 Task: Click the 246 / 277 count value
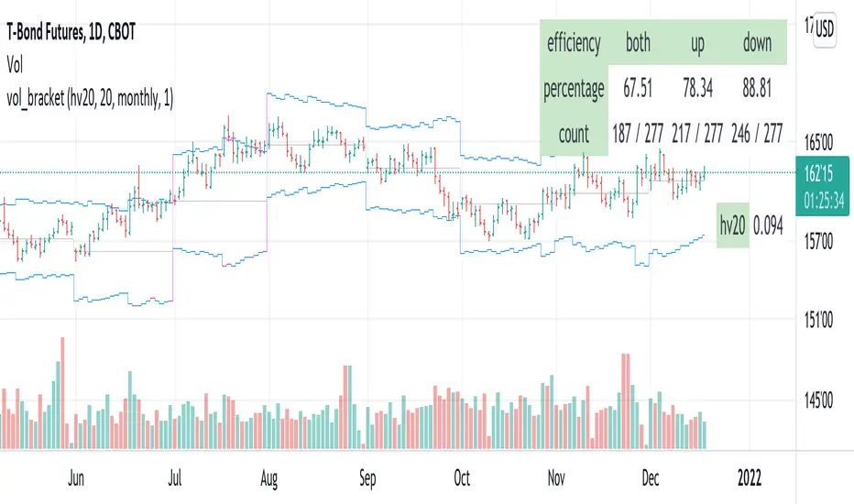tap(757, 135)
